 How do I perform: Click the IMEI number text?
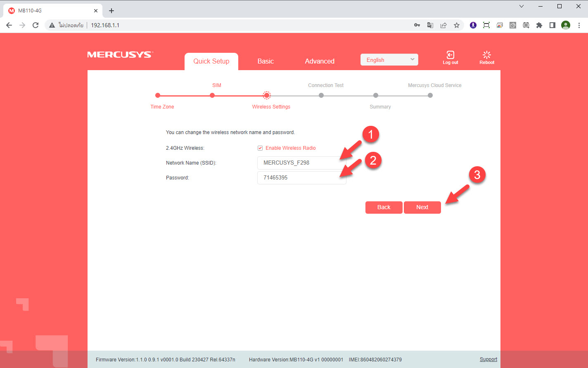click(375, 360)
